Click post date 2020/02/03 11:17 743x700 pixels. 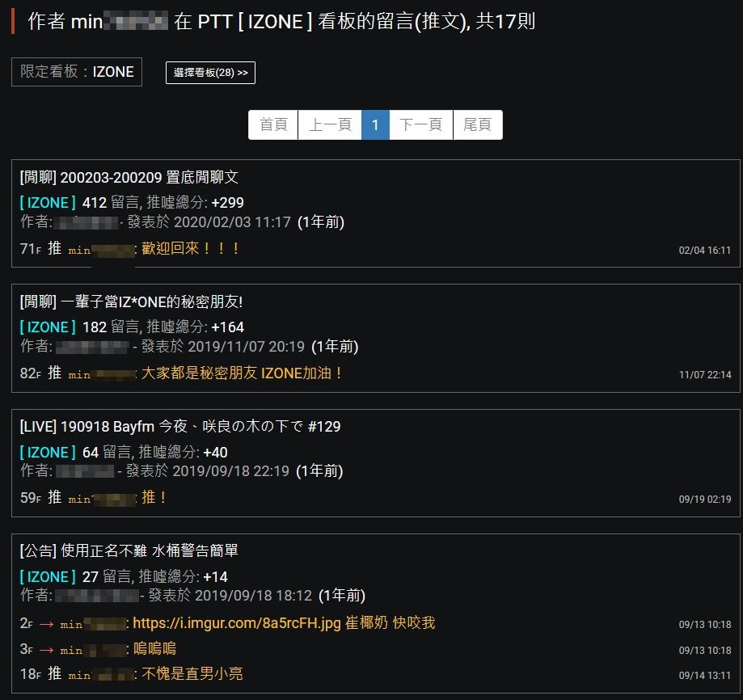pyautogui.click(x=232, y=221)
